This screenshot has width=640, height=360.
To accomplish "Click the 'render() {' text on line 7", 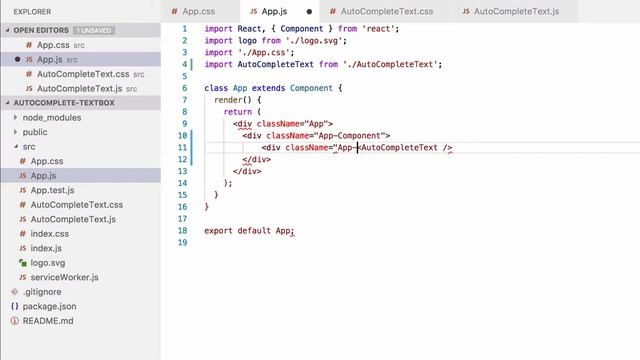I will coord(238,100).
